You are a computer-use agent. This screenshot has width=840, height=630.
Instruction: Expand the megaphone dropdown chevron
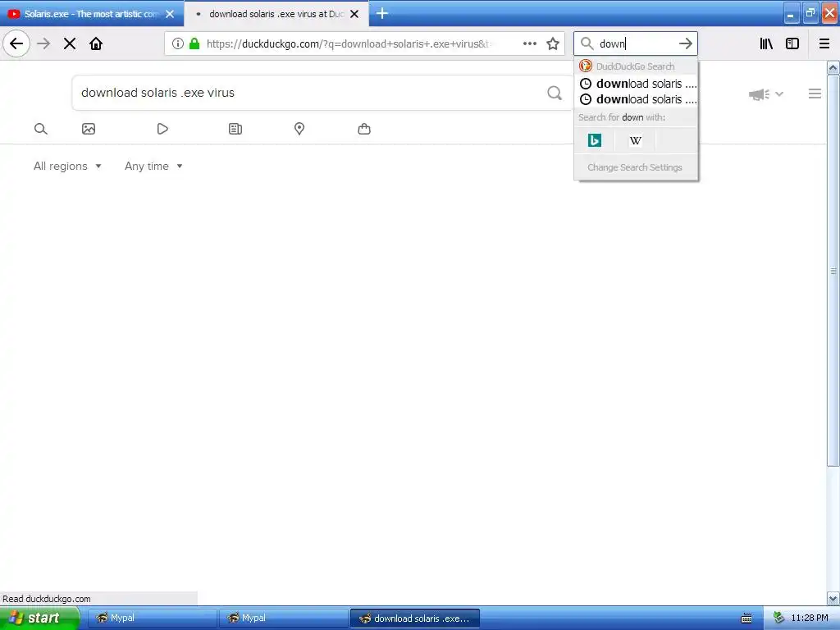pos(779,94)
